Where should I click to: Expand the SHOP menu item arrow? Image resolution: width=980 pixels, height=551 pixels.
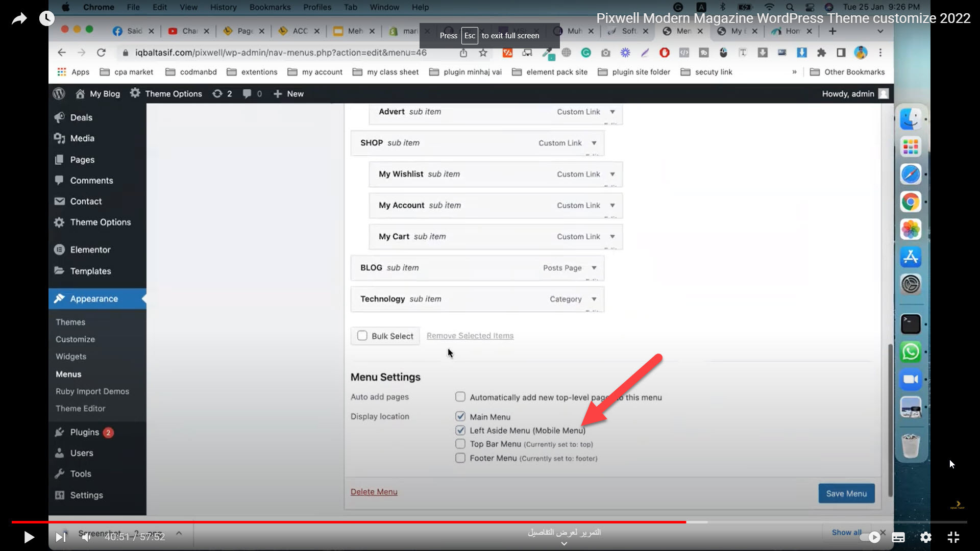[x=594, y=143]
